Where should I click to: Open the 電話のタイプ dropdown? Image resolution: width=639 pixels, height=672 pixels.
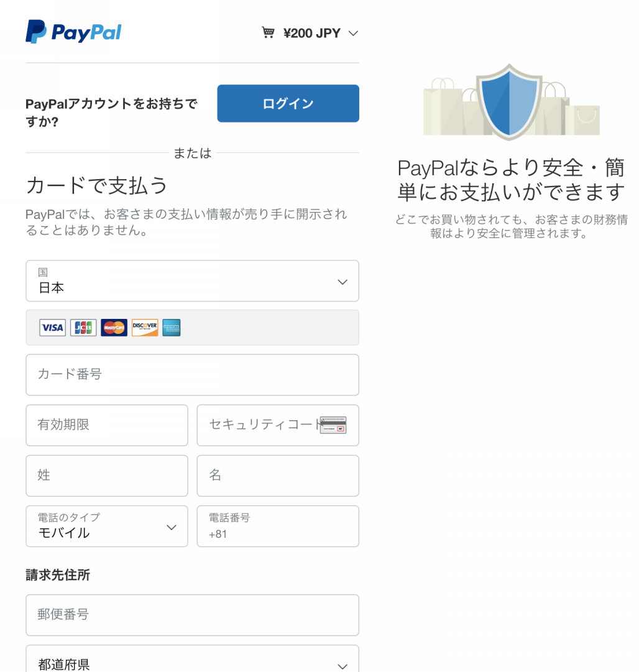(107, 527)
